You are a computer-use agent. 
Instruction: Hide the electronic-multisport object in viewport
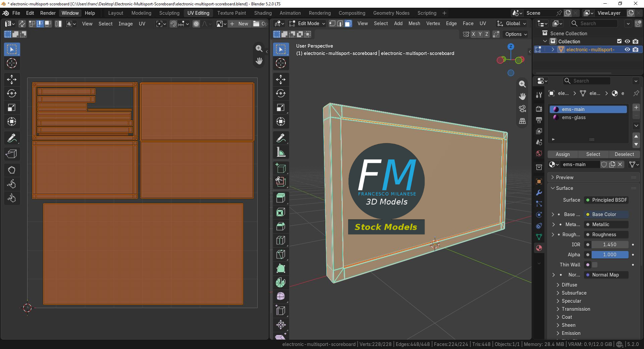pos(627,49)
